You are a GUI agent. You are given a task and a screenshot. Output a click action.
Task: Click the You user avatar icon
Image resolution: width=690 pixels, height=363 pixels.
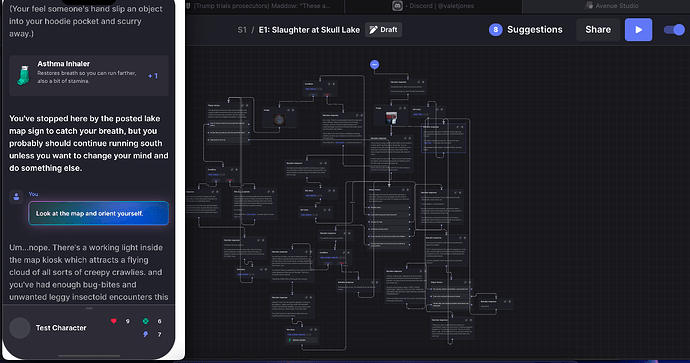pos(16,197)
